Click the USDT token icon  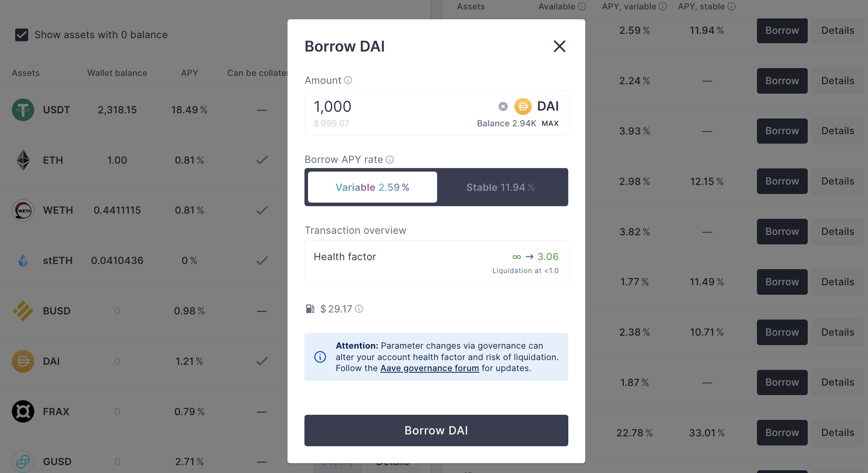pyautogui.click(x=23, y=110)
